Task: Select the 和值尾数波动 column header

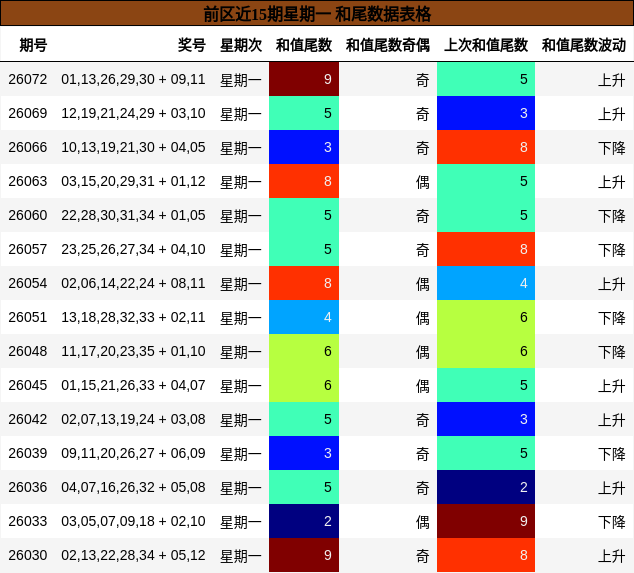Action: (584, 45)
